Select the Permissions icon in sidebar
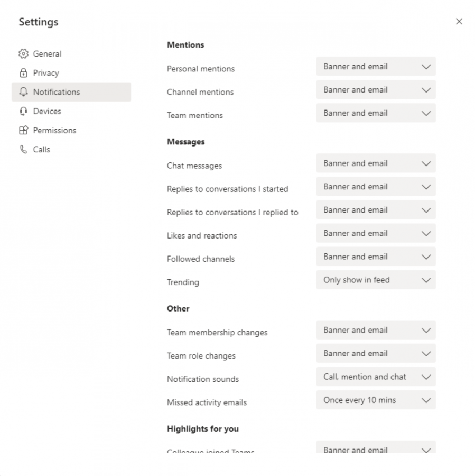The width and height of the screenshot is (475, 476). click(24, 130)
